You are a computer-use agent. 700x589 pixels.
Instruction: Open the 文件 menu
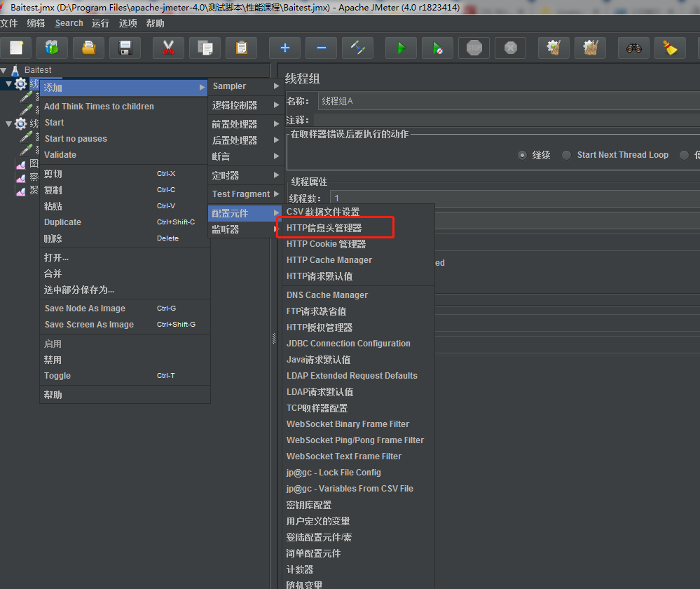pos(8,23)
